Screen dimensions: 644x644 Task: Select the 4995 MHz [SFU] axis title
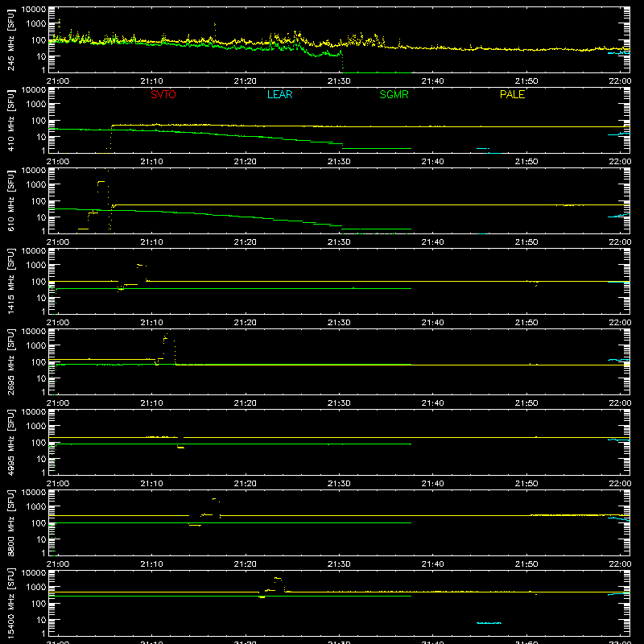11,442
